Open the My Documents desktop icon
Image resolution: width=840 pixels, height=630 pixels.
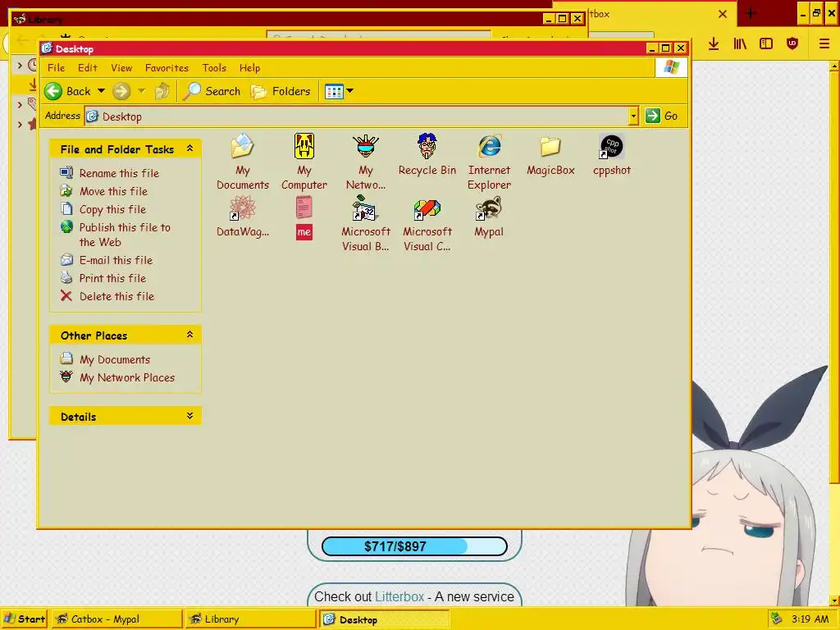click(x=242, y=162)
